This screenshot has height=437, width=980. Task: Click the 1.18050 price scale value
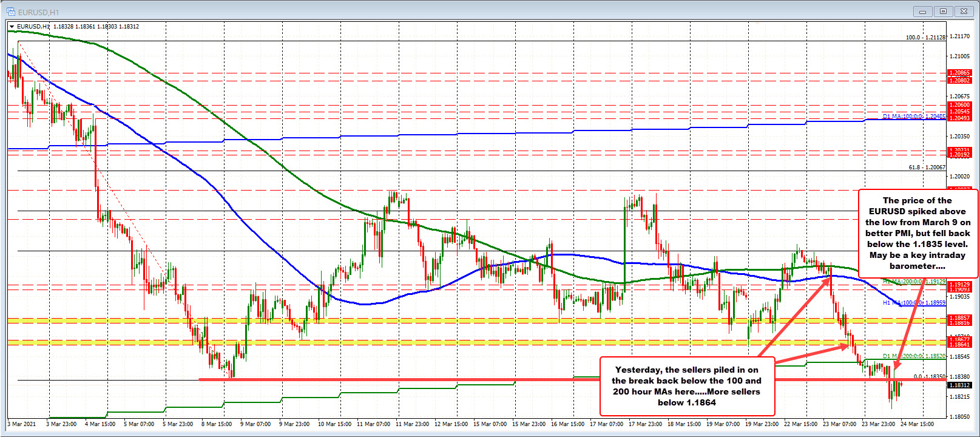(959, 417)
